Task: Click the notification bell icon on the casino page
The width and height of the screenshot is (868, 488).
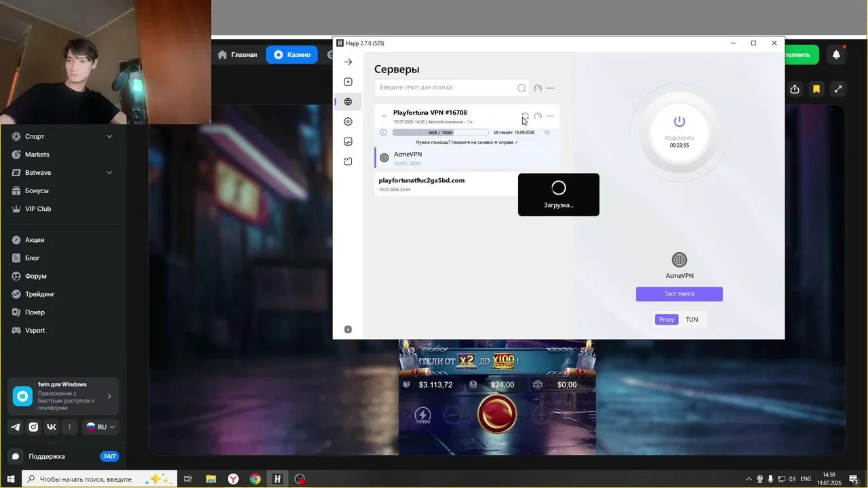Action: pos(836,55)
